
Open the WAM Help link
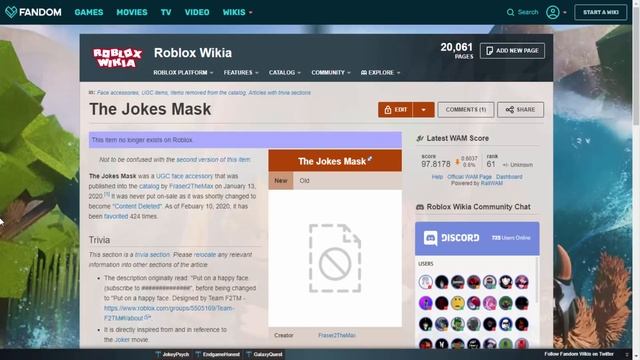coord(437,177)
